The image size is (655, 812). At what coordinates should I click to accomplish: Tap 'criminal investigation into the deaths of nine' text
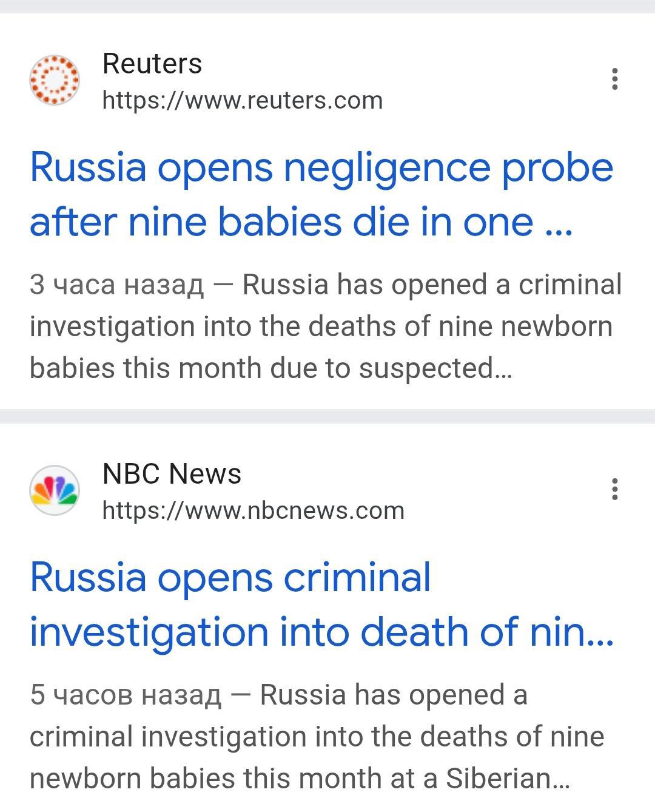click(x=317, y=737)
